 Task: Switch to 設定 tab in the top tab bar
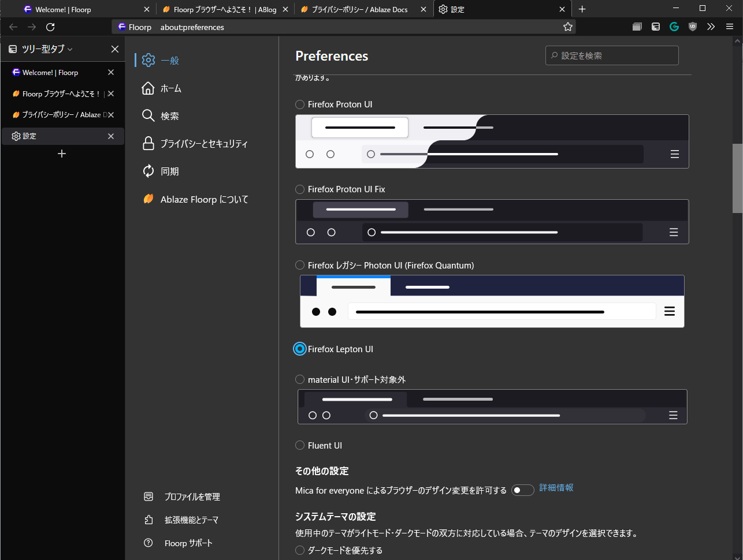point(502,9)
